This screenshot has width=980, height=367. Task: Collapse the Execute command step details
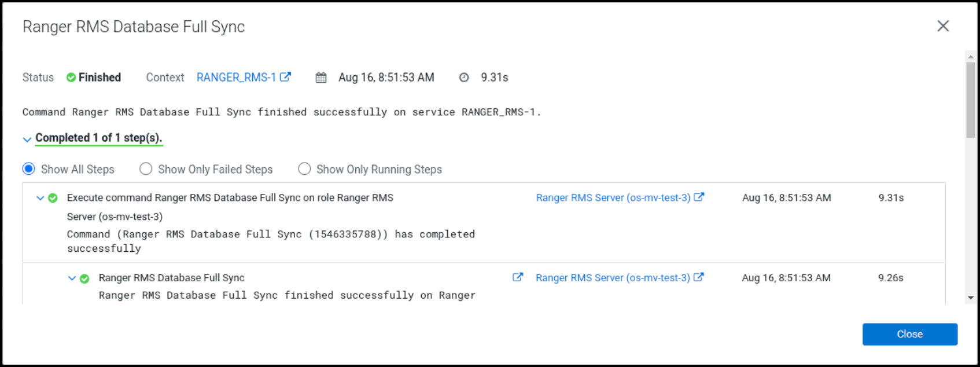click(x=40, y=197)
